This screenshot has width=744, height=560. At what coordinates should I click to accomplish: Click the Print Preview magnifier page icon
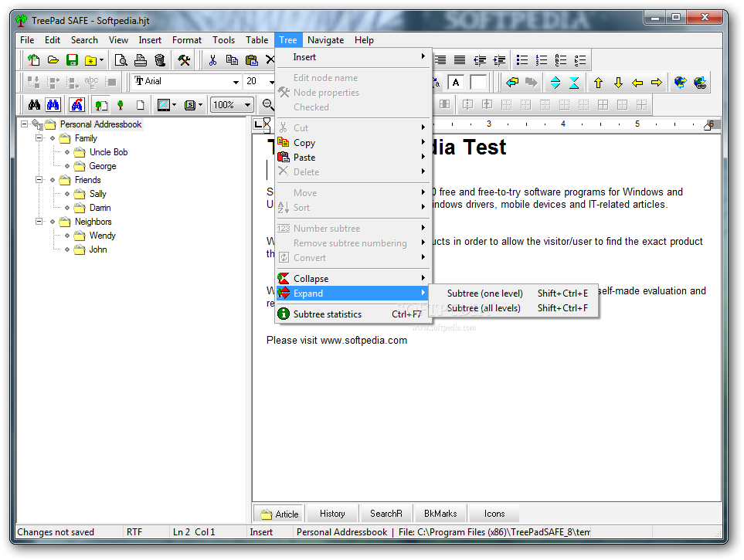pyautogui.click(x=121, y=60)
